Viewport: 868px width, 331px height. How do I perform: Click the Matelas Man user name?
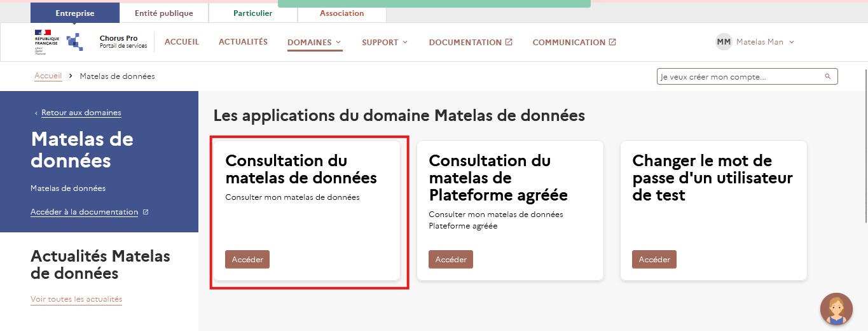click(760, 42)
